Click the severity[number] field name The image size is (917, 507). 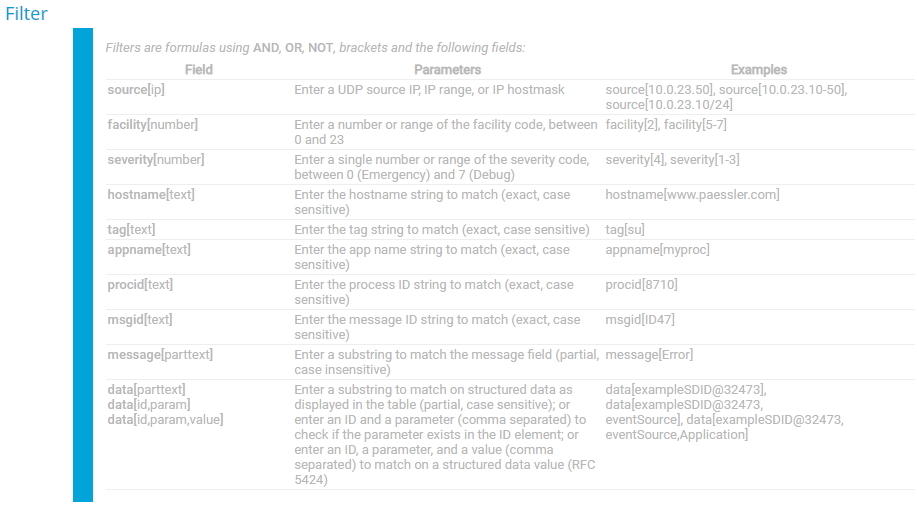click(x=155, y=160)
